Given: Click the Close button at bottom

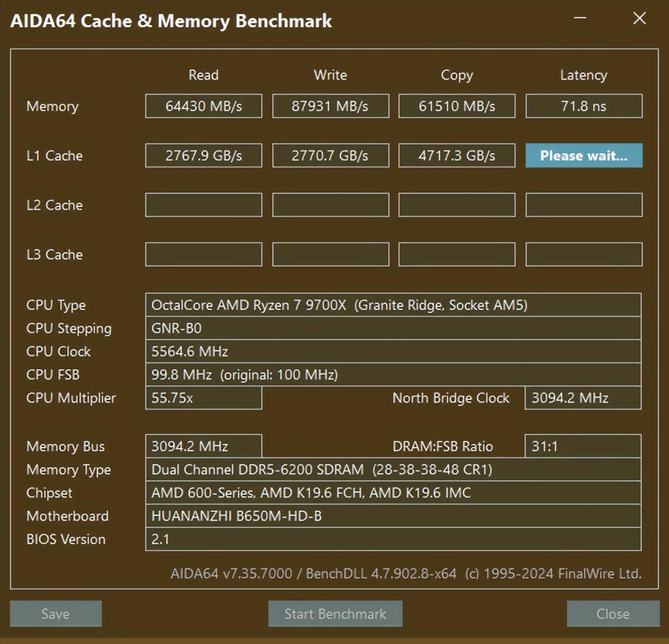Looking at the screenshot, I should pyautogui.click(x=613, y=614).
